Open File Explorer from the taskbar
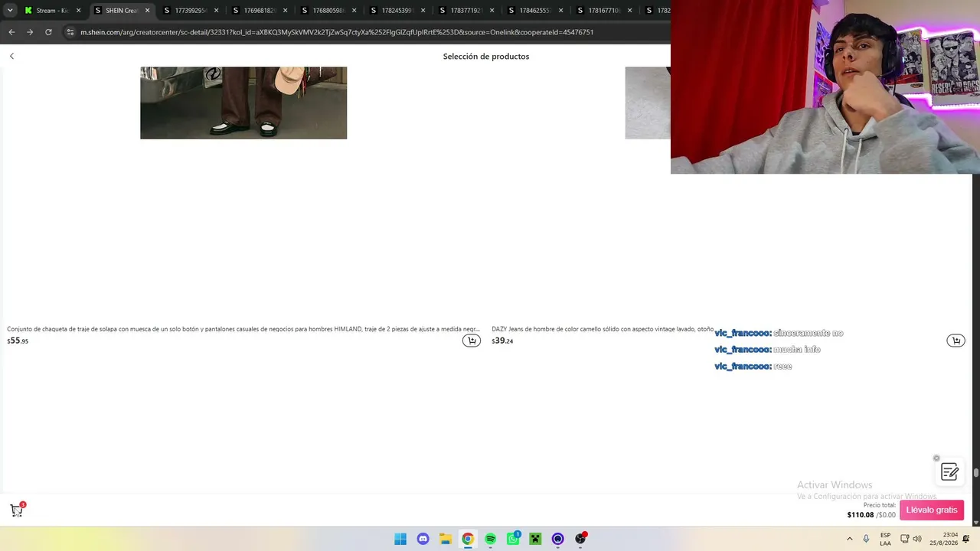This screenshot has width=980, height=551. coord(446,539)
